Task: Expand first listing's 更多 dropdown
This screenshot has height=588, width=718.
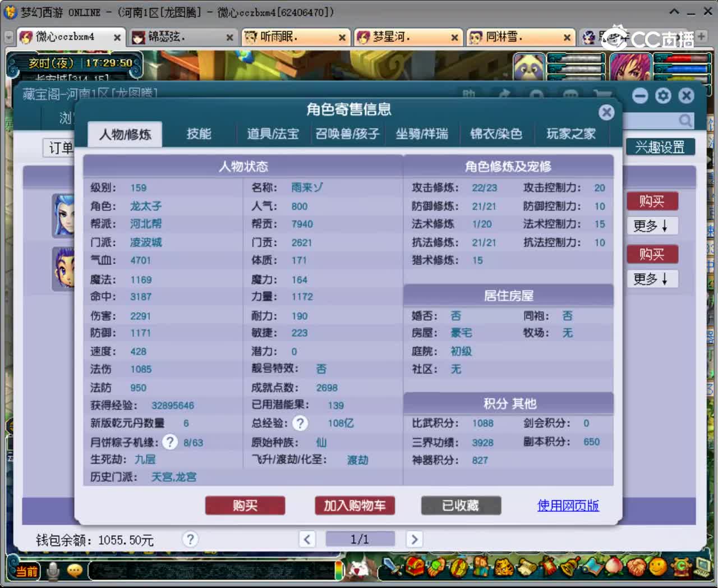Action: 652,226
